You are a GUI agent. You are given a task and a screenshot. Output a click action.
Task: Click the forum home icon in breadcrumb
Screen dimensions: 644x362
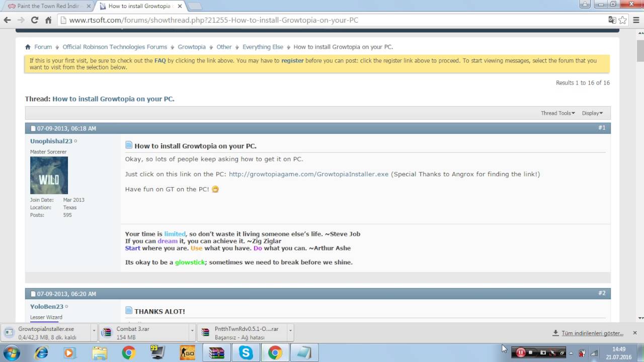(28, 47)
